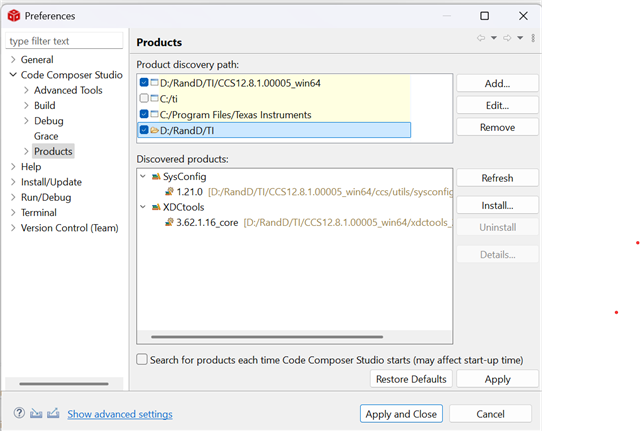Expand the Terminal tree node
Screen dimensions: 640x431
pos(13,213)
